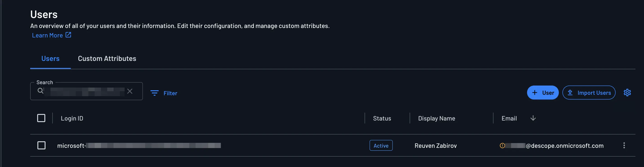Image resolution: width=644 pixels, height=167 pixels.
Task: Select the microsoft user row checkbox
Action: click(41, 145)
